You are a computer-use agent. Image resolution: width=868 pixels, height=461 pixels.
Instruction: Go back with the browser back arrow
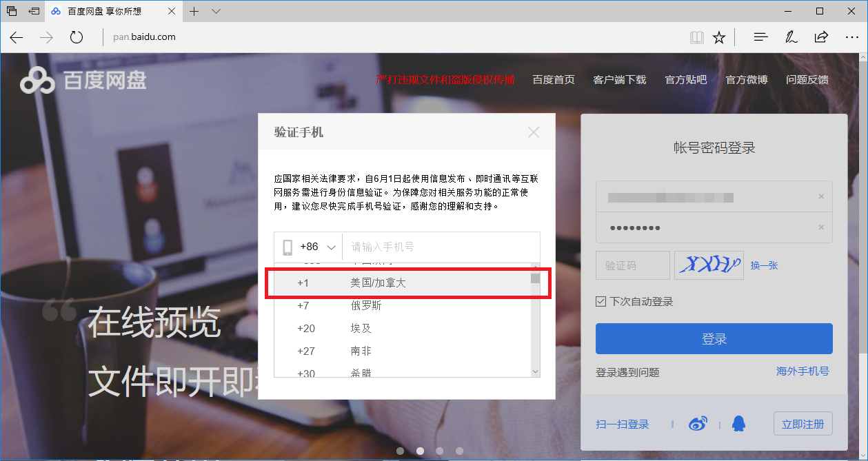17,37
